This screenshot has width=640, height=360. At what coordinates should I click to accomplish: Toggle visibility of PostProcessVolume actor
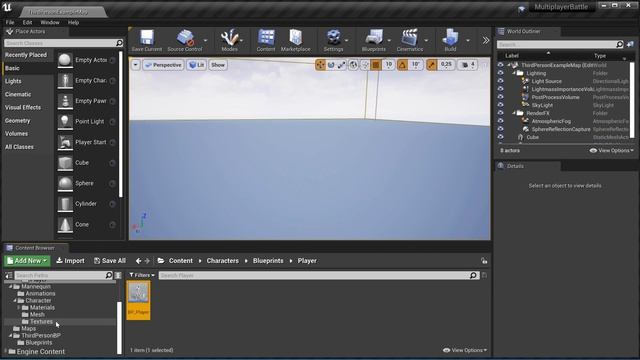click(x=500, y=97)
